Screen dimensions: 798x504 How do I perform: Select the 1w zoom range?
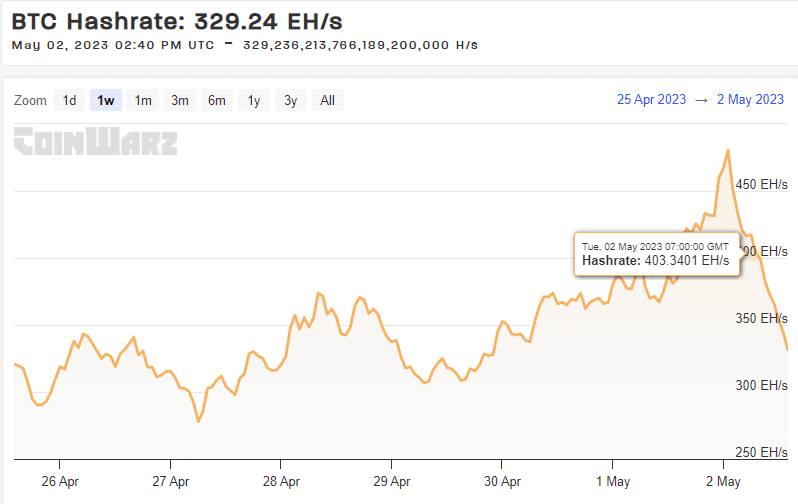(106, 100)
